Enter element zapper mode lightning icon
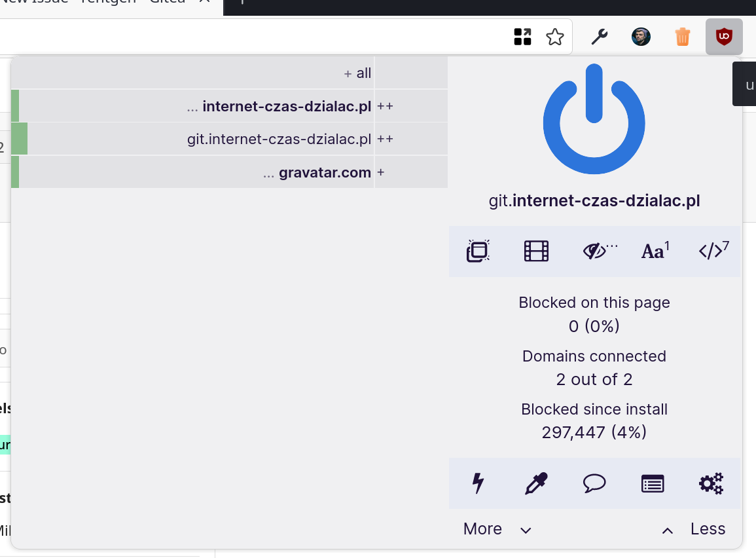This screenshot has height=558, width=756. point(478,484)
